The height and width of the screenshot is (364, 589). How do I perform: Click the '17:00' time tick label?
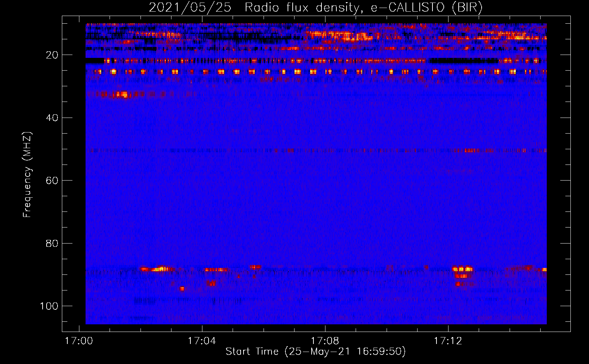tap(79, 341)
